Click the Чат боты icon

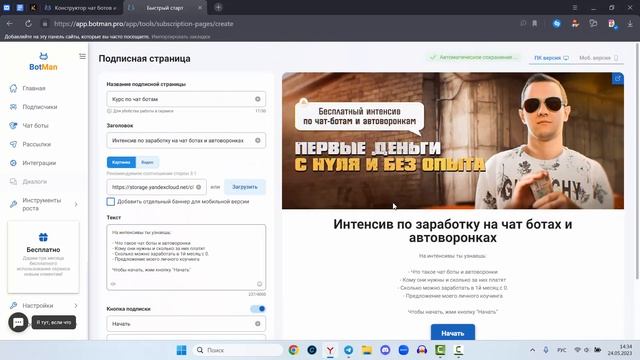[x=13, y=126]
